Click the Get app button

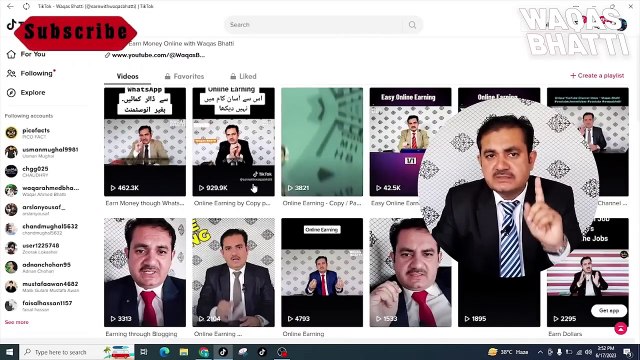pos(609,311)
